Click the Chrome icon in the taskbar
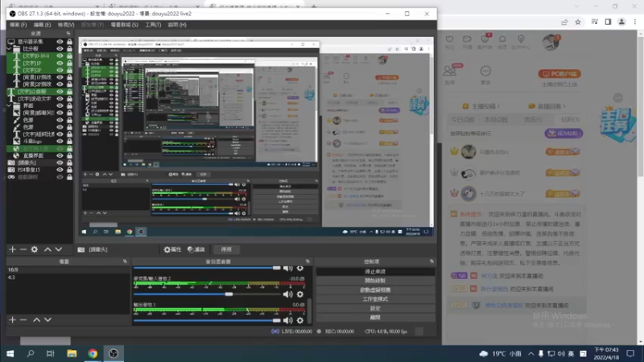Viewport: 644px width, 362px height. click(x=93, y=353)
